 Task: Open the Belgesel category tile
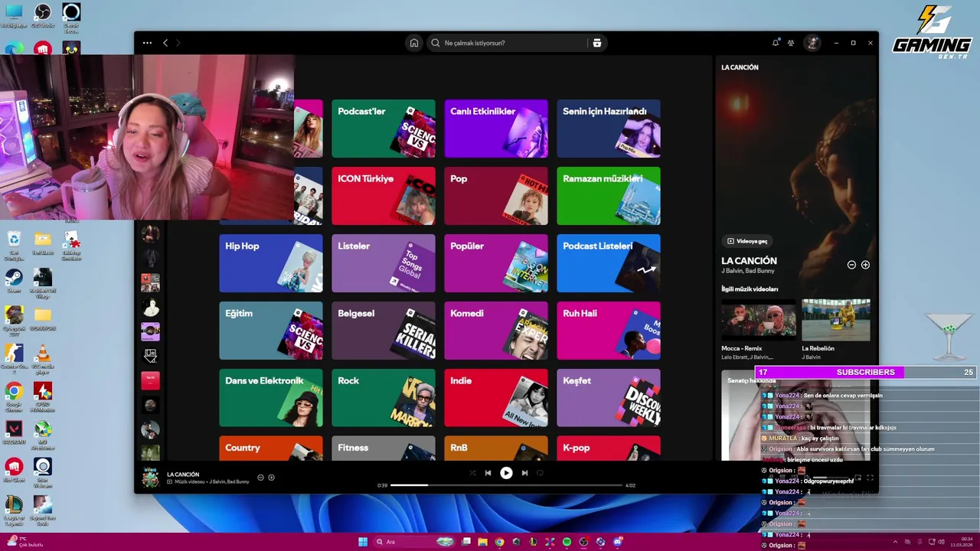[x=384, y=331]
